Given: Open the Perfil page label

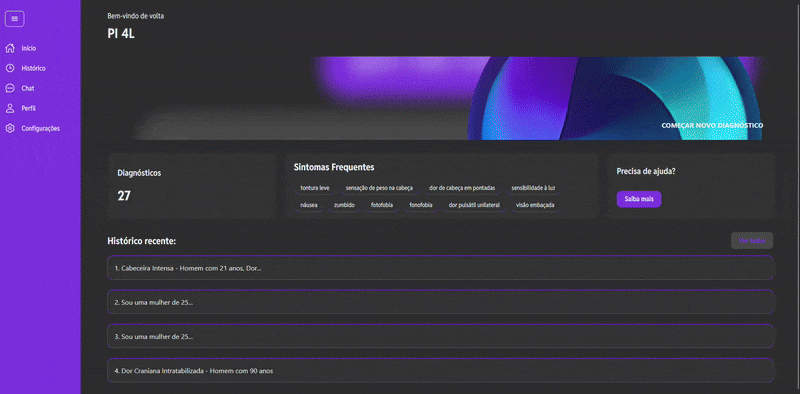Looking at the screenshot, I should click(29, 108).
